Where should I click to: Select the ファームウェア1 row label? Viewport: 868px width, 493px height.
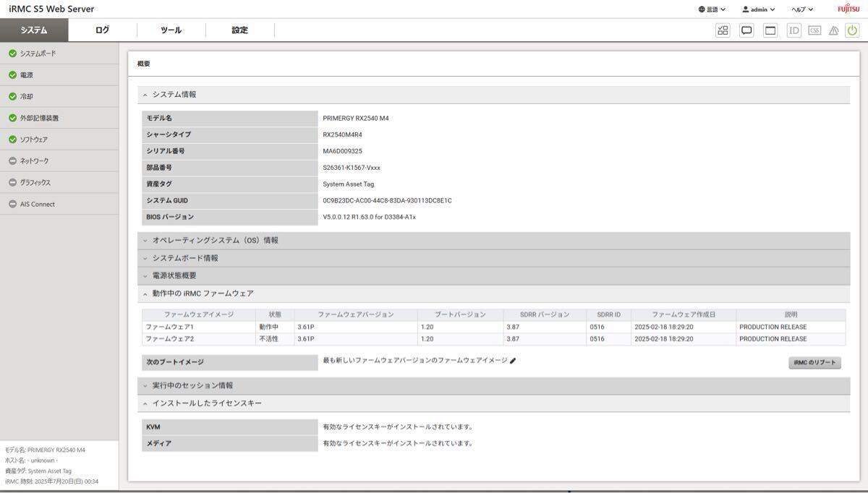170,327
